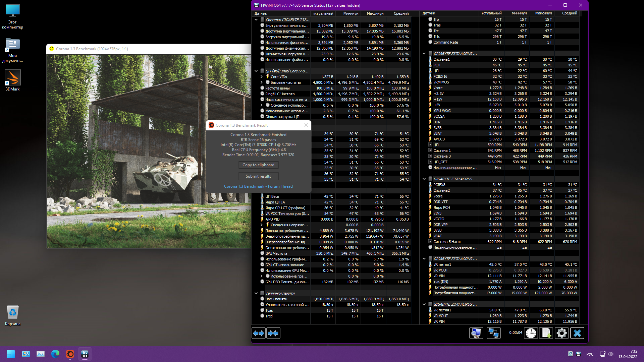Screen dimensions: 644x362
Task: Open Corona 1.3 Benchmark Forum Thread link
Action: point(258,186)
